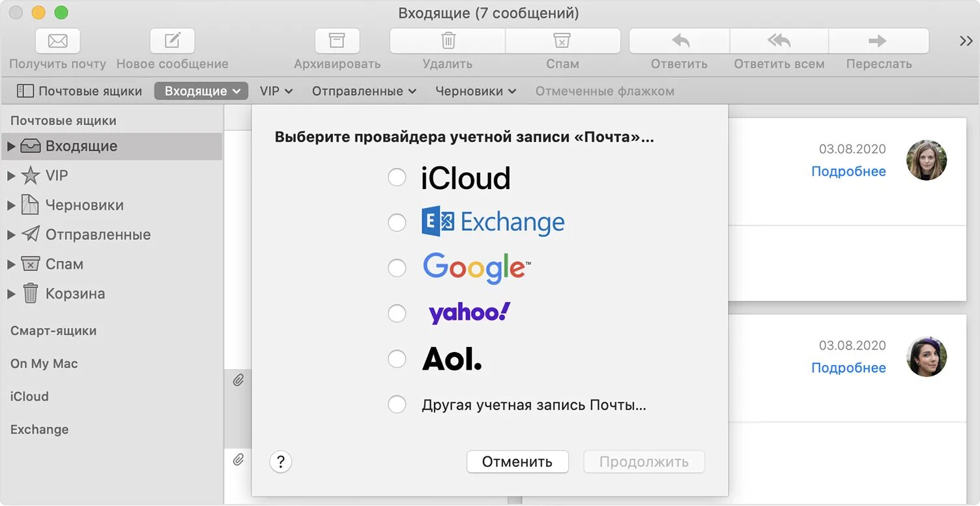Click the window title Входящие (7 сообщений)

tap(488, 13)
